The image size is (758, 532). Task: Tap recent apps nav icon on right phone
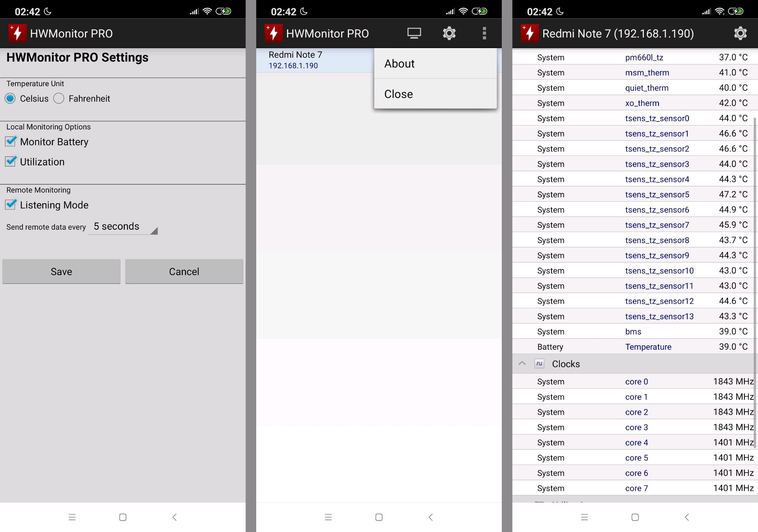584,517
